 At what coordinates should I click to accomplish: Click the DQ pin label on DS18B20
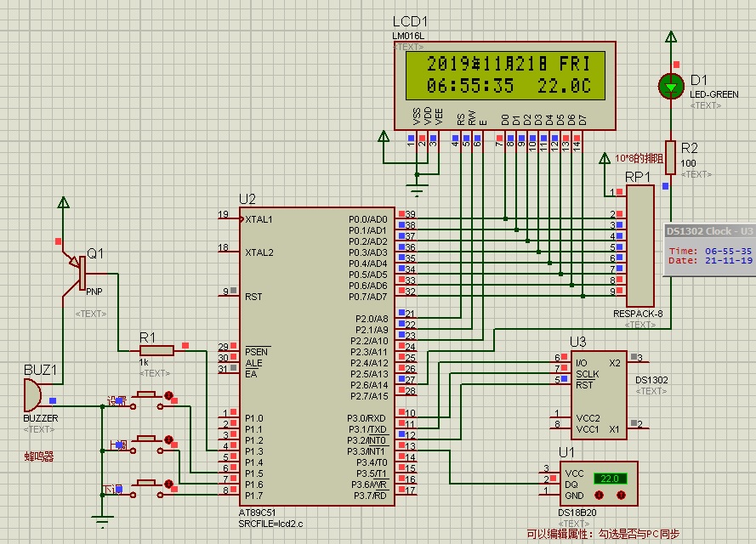(571, 484)
